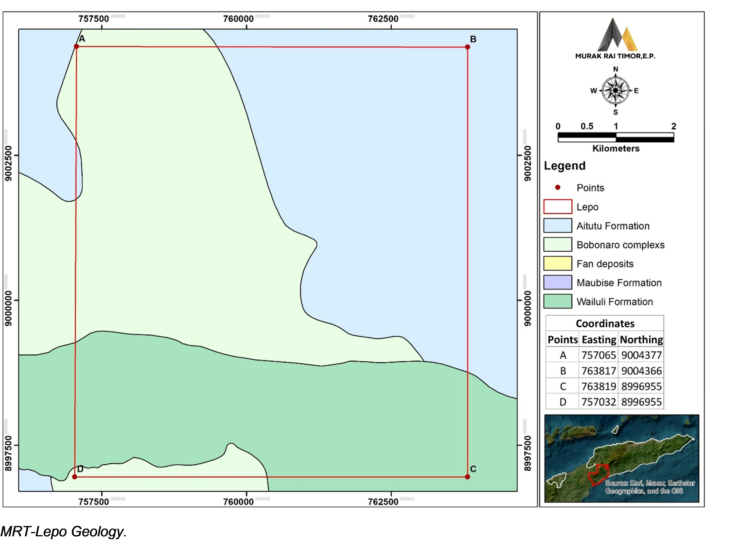Click the 'Kilometers' scale label

[616, 148]
